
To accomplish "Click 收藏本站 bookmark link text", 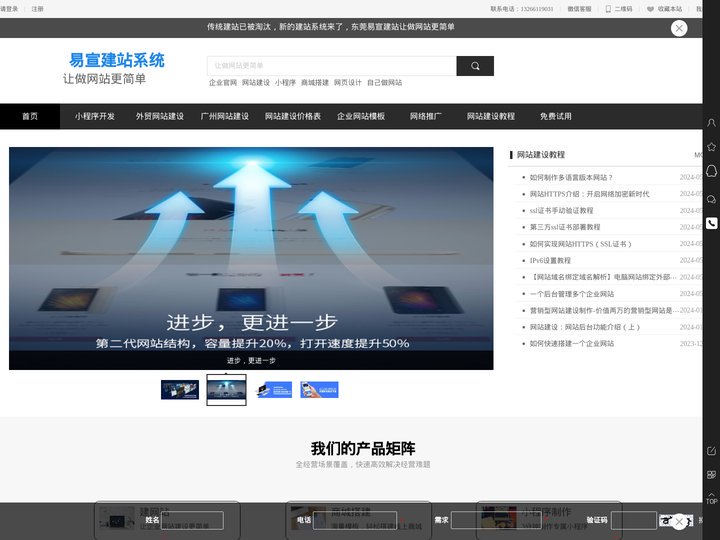I will (669, 9).
